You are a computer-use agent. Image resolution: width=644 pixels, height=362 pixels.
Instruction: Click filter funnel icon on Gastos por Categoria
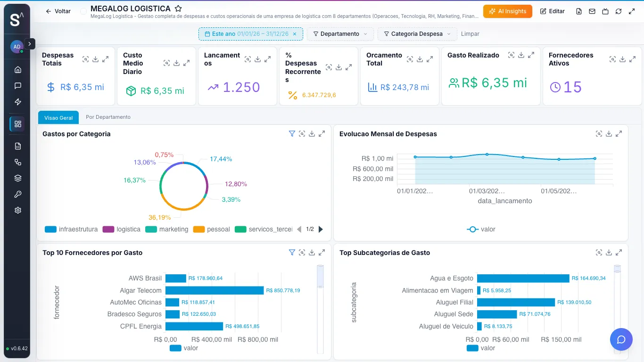point(292,134)
